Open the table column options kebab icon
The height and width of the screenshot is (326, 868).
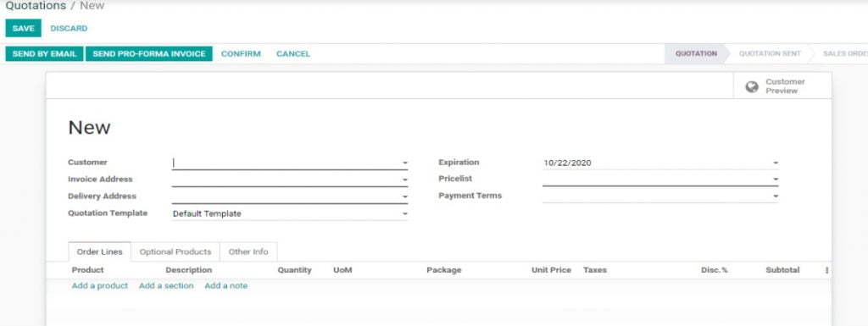(x=826, y=270)
